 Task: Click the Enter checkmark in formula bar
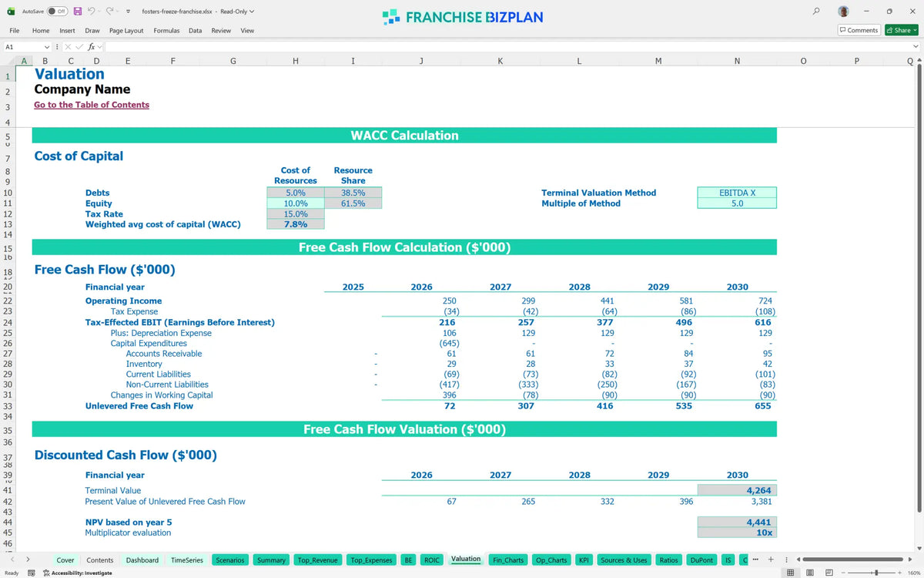click(79, 47)
